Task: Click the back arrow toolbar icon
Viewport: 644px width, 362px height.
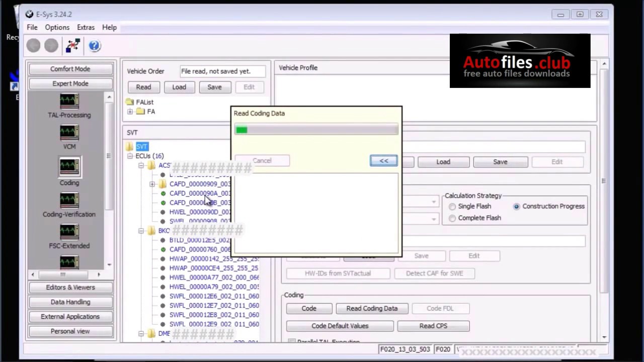Action: [x=34, y=46]
